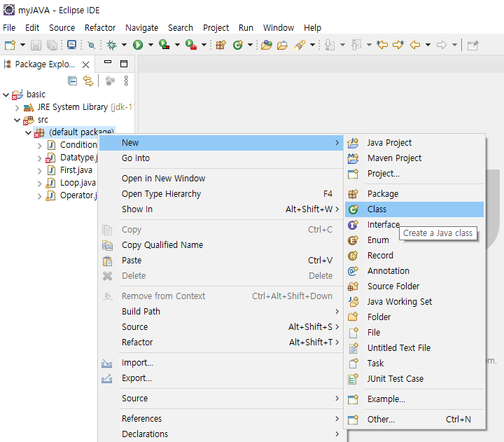Click the Back navigation arrow icon
The height and width of the screenshot is (442, 504).
(415, 45)
